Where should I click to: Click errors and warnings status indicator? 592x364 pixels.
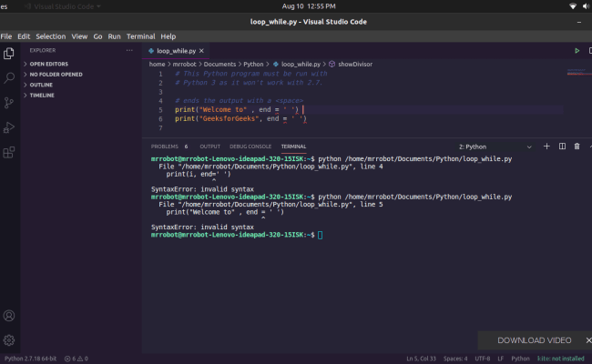click(77, 359)
